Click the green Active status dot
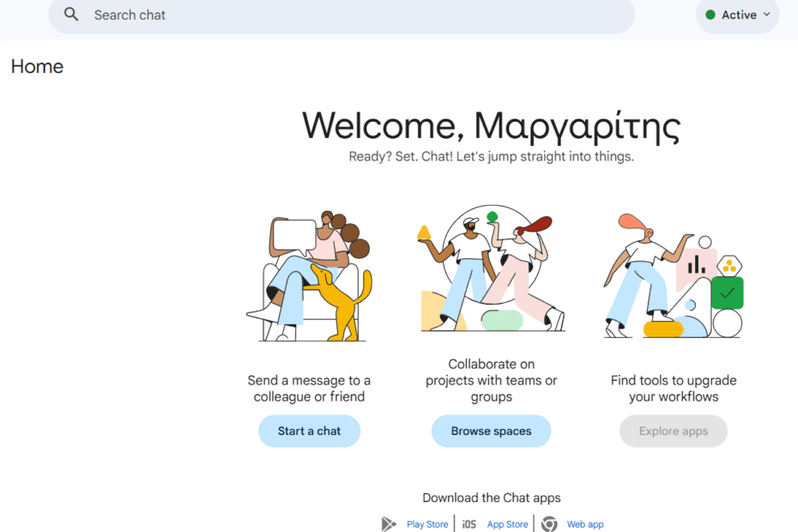 (711, 14)
